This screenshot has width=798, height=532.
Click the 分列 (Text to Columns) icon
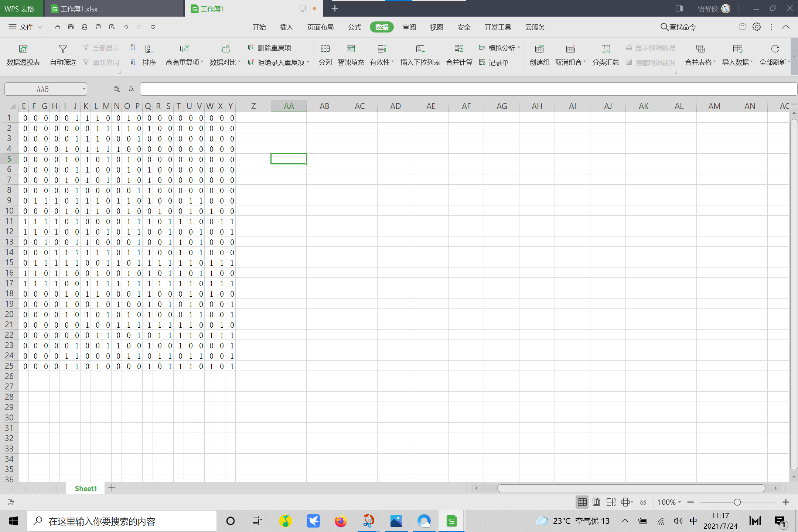click(x=325, y=55)
